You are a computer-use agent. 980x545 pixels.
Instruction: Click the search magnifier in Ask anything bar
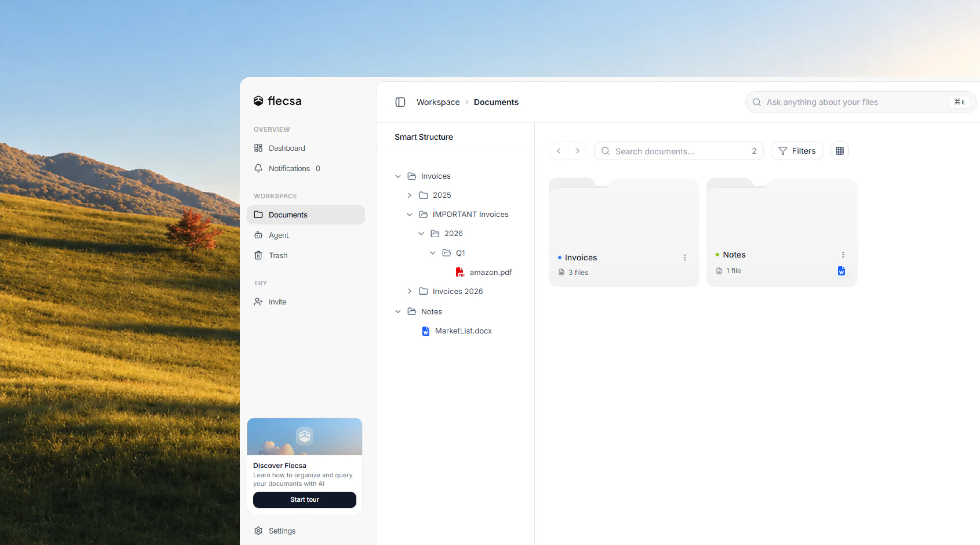coord(757,102)
